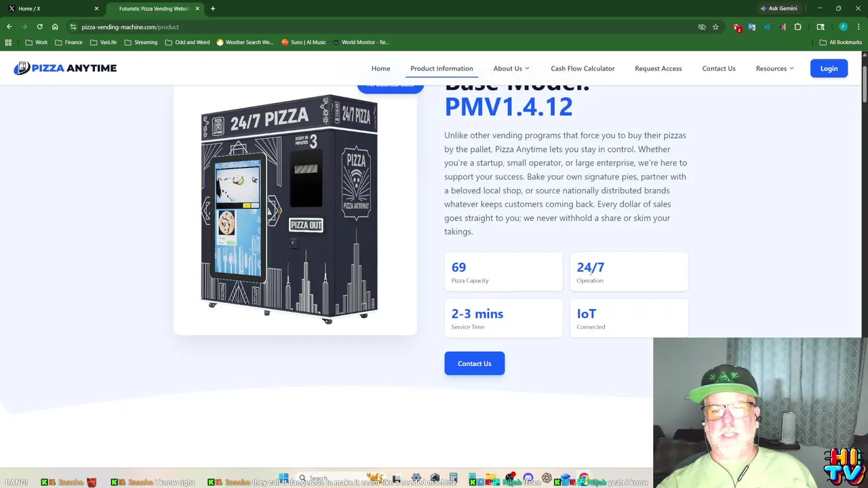Screen dimensions: 868x488
Task: Open the browser home page icon
Action: point(55,27)
